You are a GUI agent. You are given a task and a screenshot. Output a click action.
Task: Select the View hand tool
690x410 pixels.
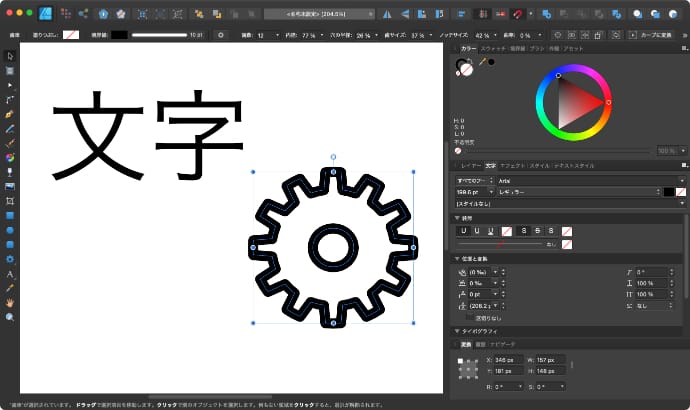(x=10, y=301)
